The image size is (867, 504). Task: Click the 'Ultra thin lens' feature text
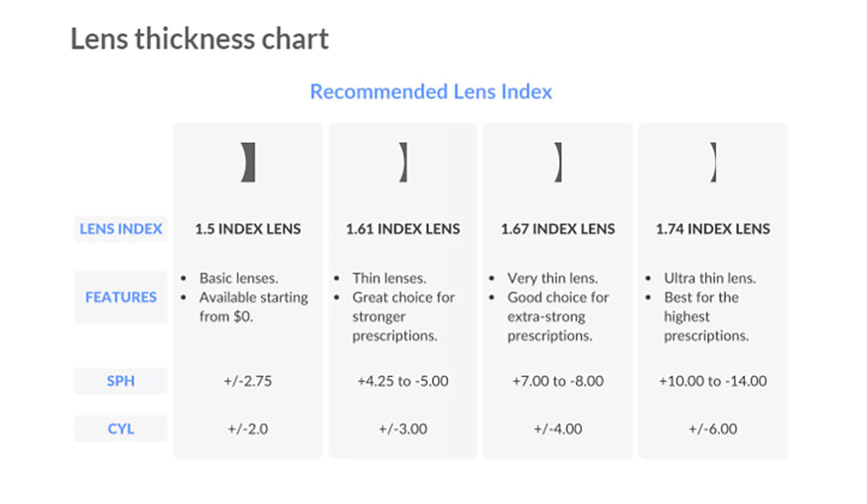click(x=710, y=278)
